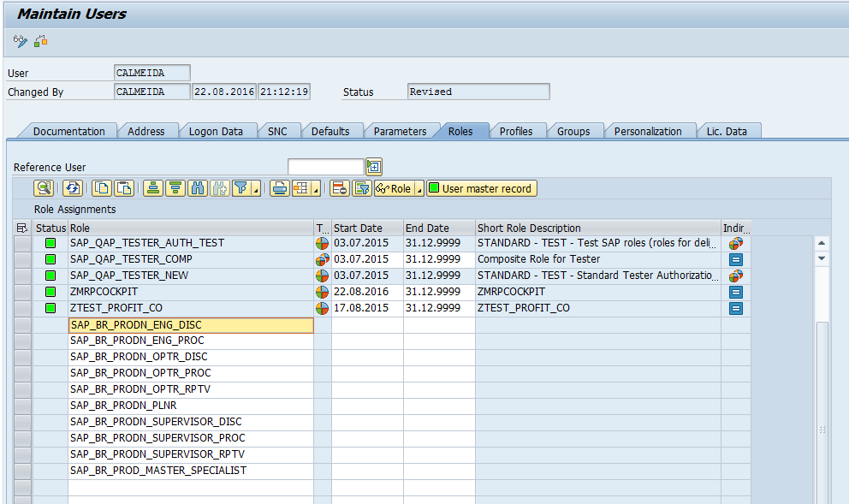Open the Profiles tab
The height and width of the screenshot is (504, 849).
point(516,131)
